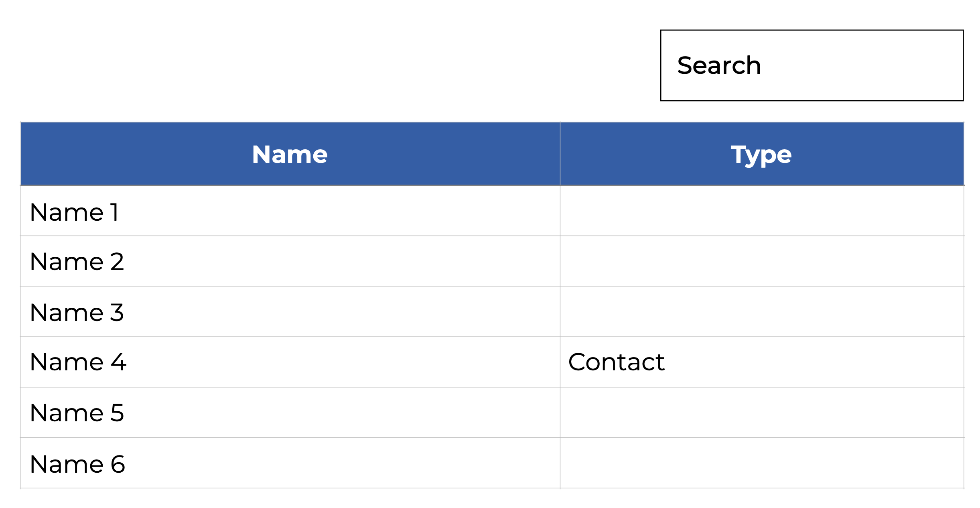Select blank Type cell next to Name 3
Viewport: 980px width, 508px height.
761,312
